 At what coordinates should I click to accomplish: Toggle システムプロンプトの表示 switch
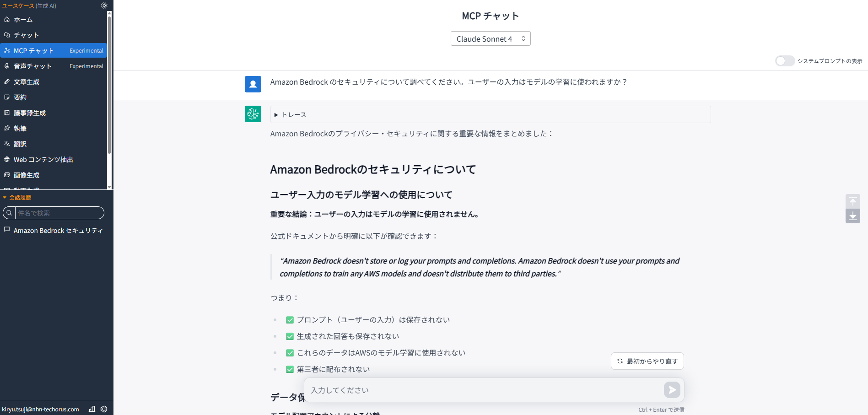point(785,61)
